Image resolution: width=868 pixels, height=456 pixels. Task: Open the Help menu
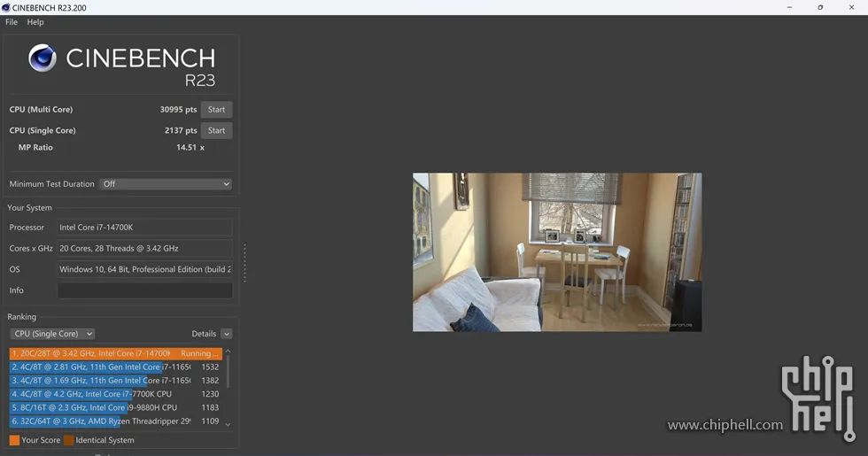(x=35, y=22)
